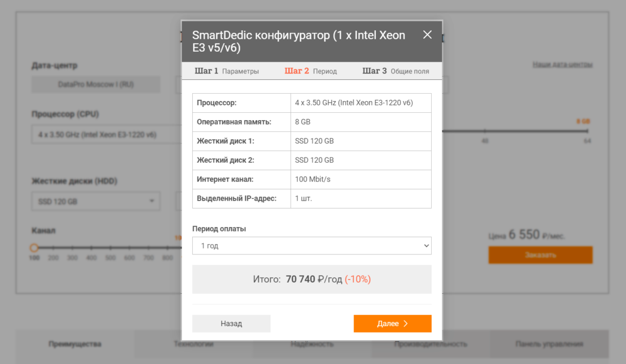
Task: Switch to the Преимущества tab
Action: tap(75, 344)
